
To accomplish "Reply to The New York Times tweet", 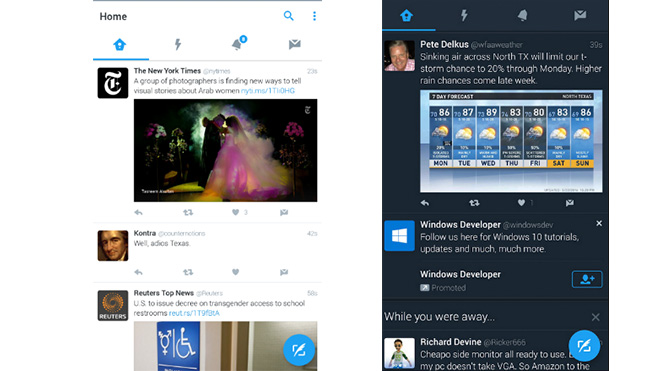I will click(138, 213).
